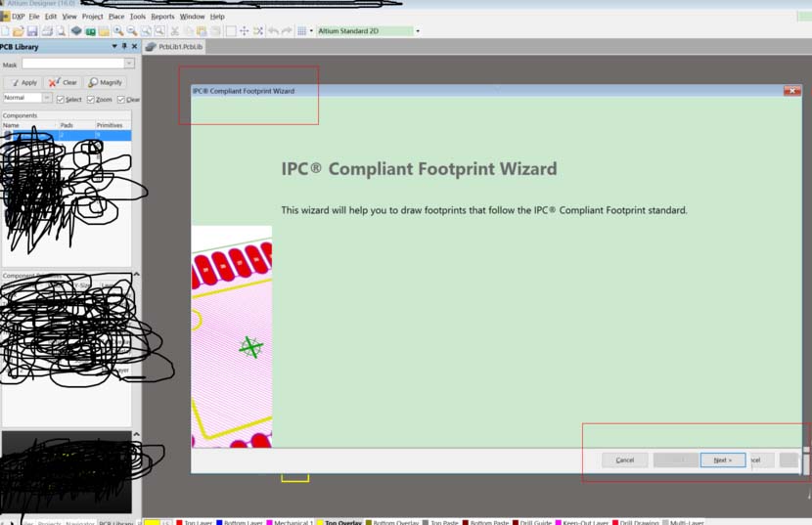This screenshot has height=525, width=812.
Task: Zoom in with the magnifier plus icon
Action: [x=118, y=31]
